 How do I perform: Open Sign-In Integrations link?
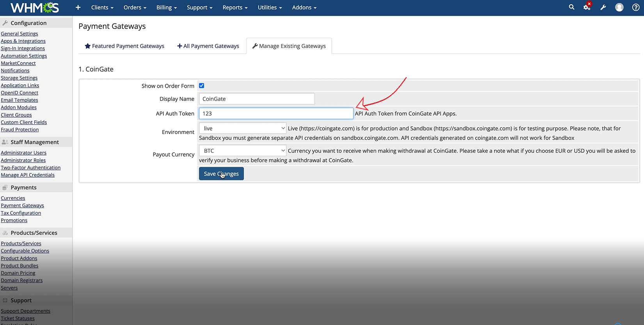[23, 48]
